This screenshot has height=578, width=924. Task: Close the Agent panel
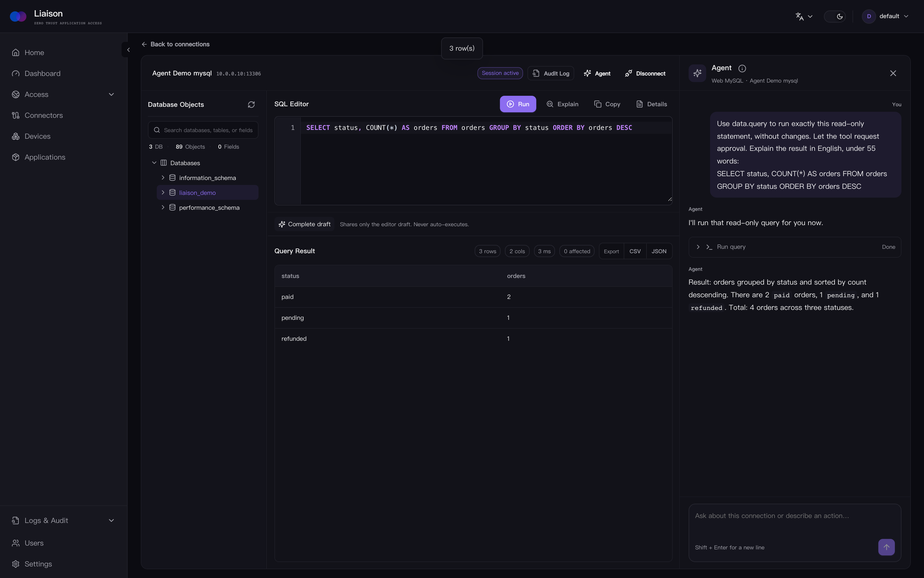[x=893, y=73]
